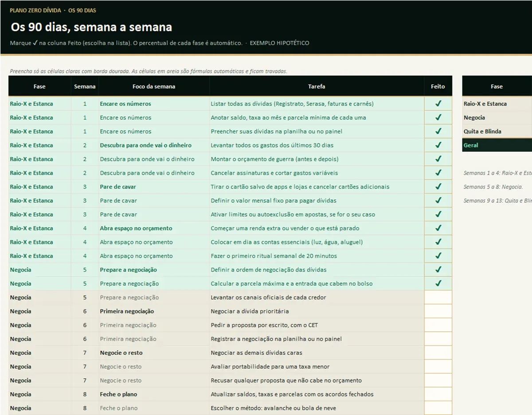Select the 'Tarefa' column header
This screenshot has height=415, width=532.
click(317, 86)
